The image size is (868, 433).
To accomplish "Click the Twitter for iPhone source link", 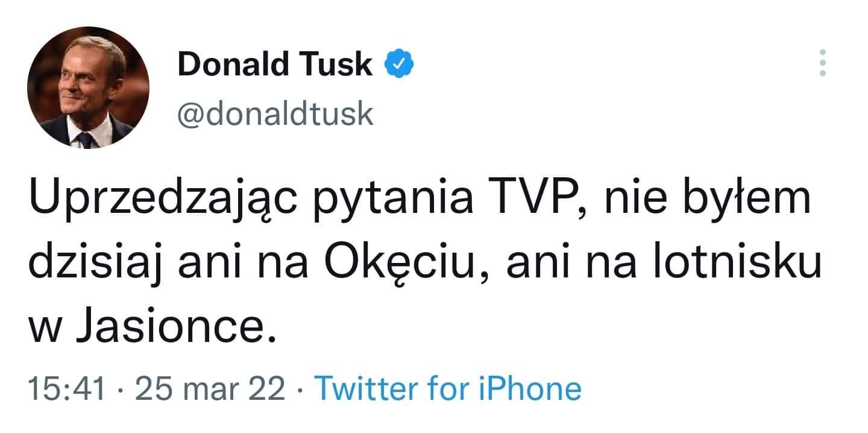I will [448, 389].
